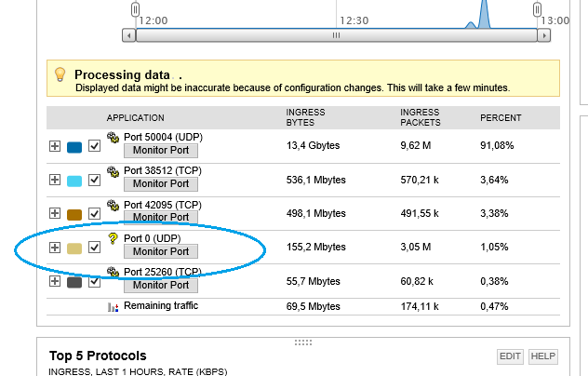Click the 3,05 M packets value

[416, 247]
